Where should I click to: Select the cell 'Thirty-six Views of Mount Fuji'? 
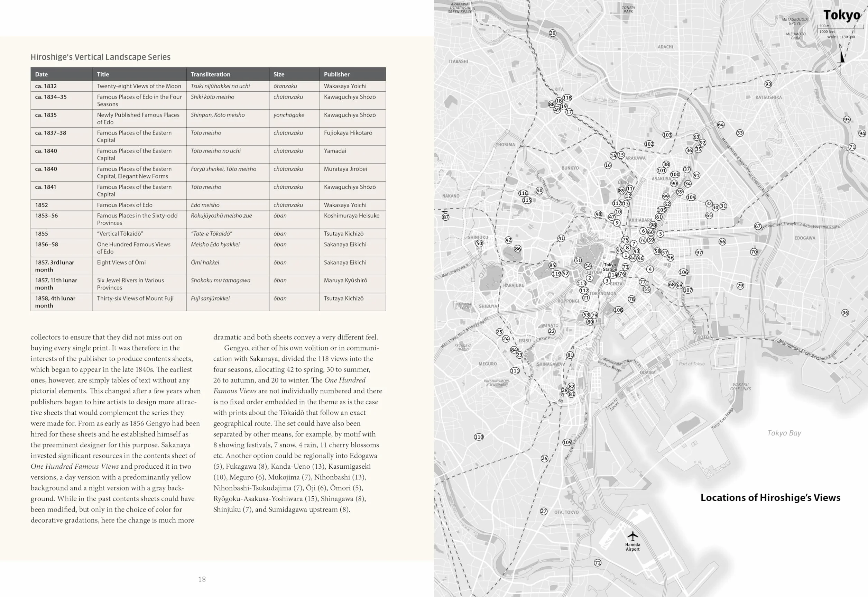point(139,302)
